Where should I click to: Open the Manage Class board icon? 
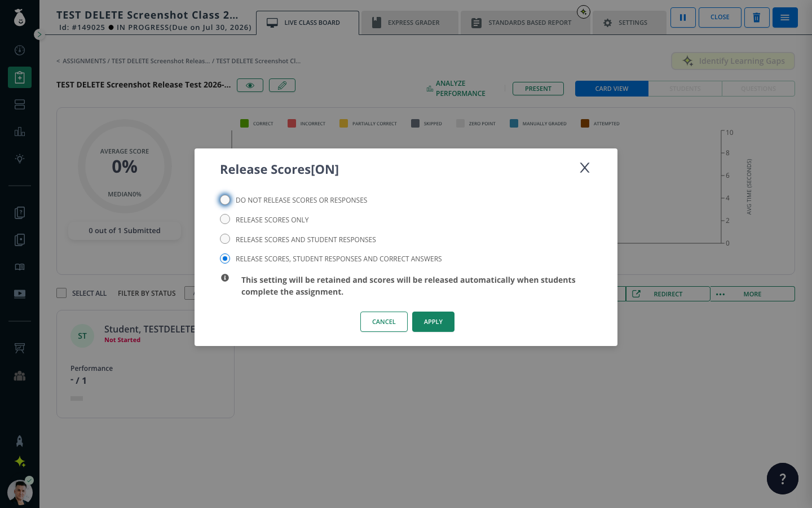[x=20, y=348]
